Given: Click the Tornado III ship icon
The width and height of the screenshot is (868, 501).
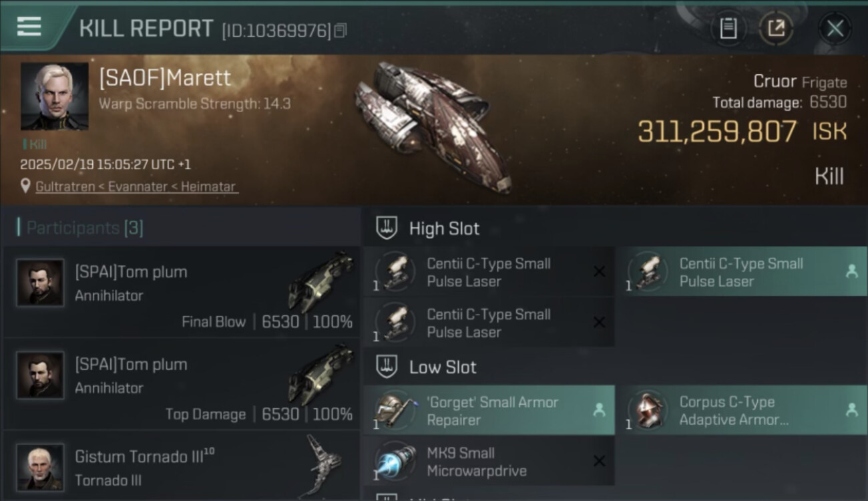Looking at the screenshot, I should 324,464.
